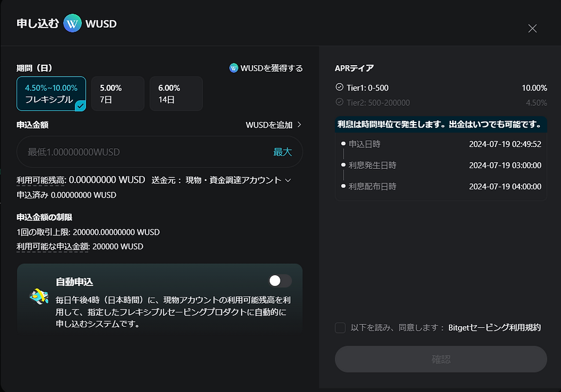The width and height of the screenshot is (561, 392).
Task: Click the 利息配布日時 timeline dot
Action: coord(343,186)
